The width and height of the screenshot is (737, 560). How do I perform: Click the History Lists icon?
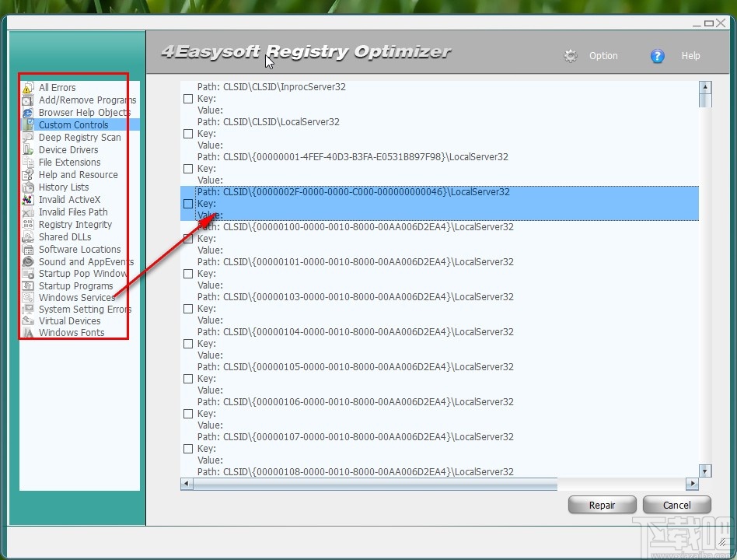(28, 187)
